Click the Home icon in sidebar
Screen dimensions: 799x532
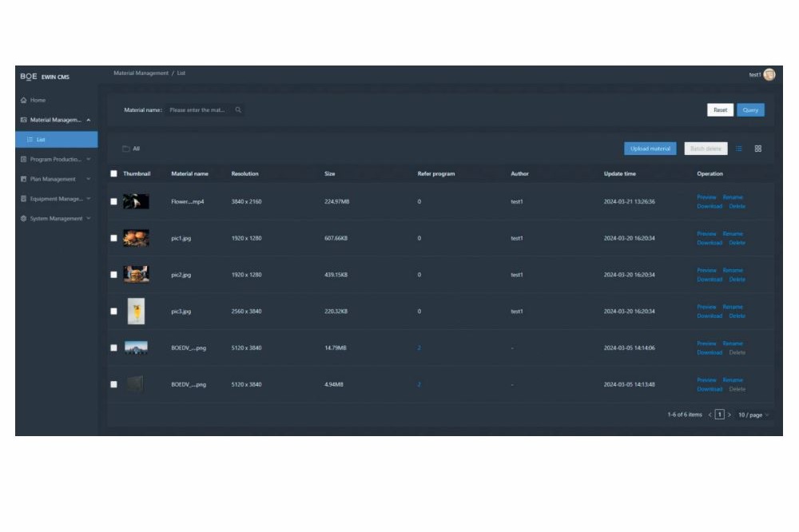tap(23, 101)
